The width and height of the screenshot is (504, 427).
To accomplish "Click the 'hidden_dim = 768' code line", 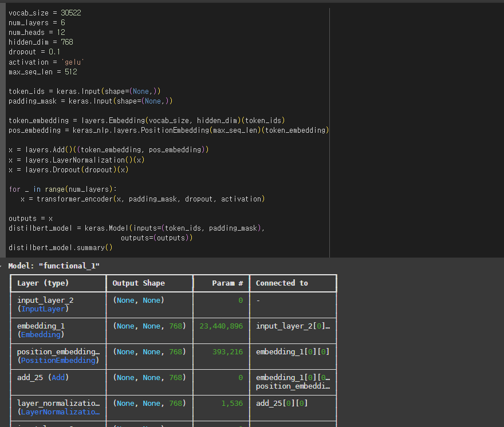I will coord(41,42).
